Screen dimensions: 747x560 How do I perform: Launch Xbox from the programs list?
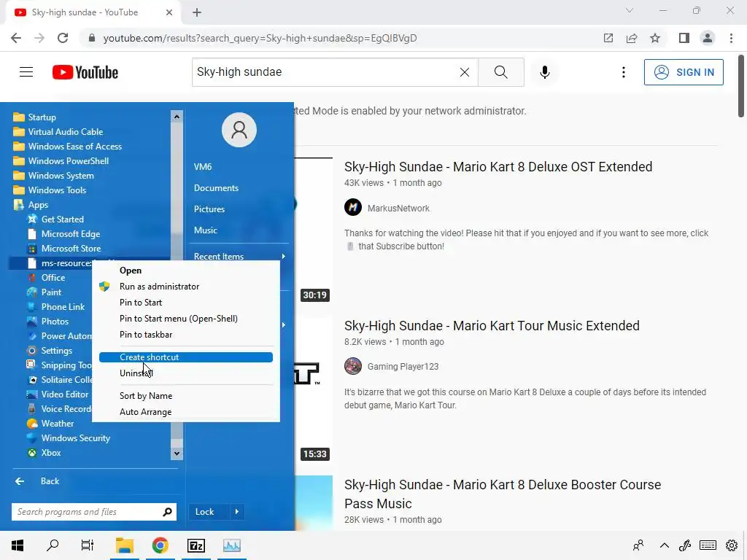51,453
